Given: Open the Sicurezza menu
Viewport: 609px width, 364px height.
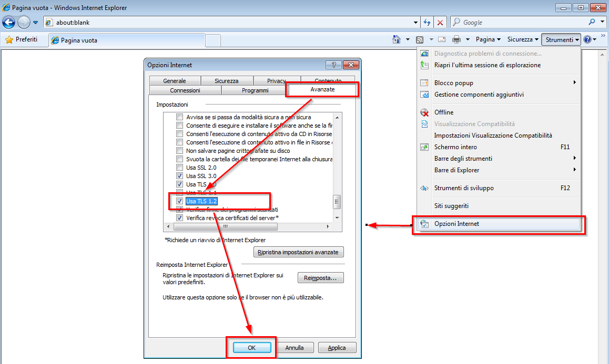Looking at the screenshot, I should click(523, 39).
